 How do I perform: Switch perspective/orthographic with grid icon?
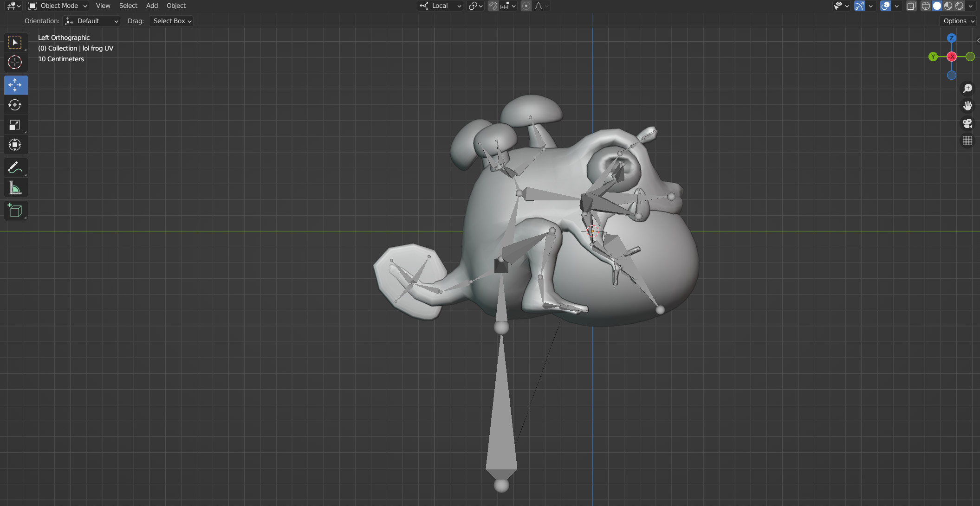click(967, 141)
